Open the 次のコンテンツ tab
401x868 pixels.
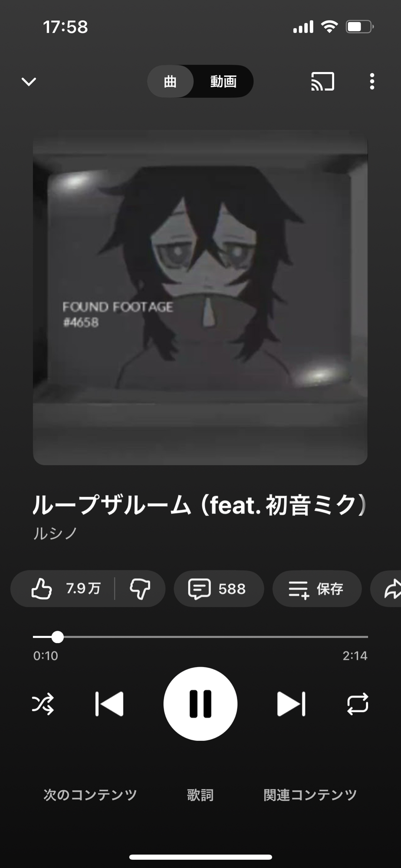90,795
